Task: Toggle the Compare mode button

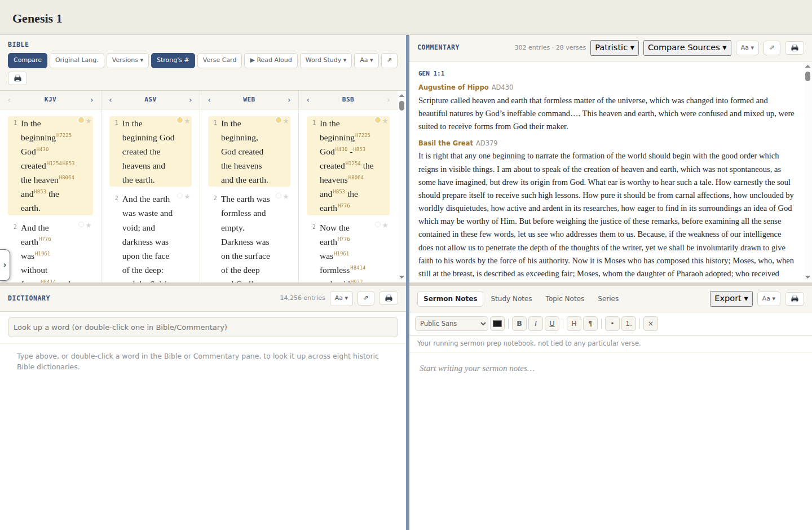Action: click(28, 60)
